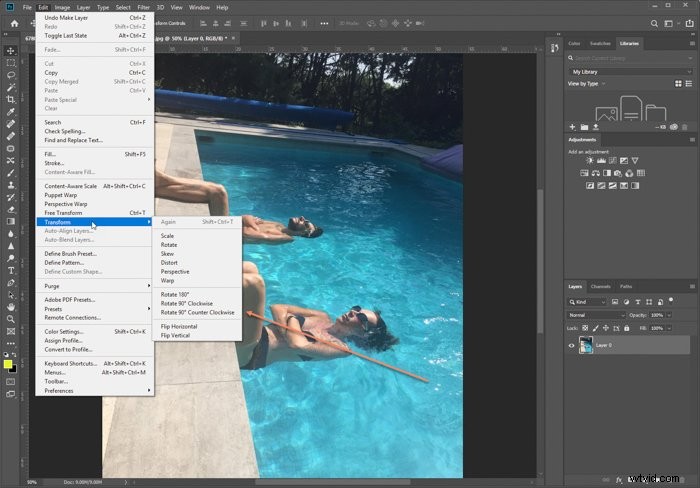Filter layers by type layers
This screenshot has height=488, width=700.
click(x=638, y=302)
